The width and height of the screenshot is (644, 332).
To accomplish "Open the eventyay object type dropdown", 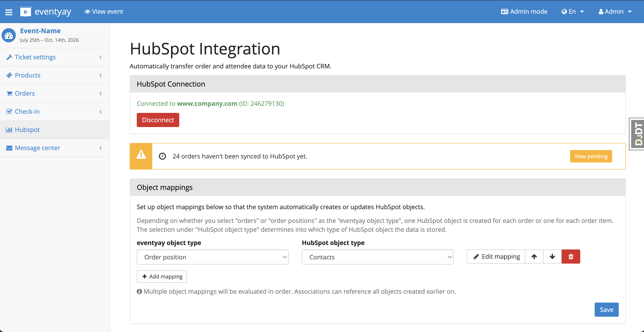I will click(x=212, y=257).
